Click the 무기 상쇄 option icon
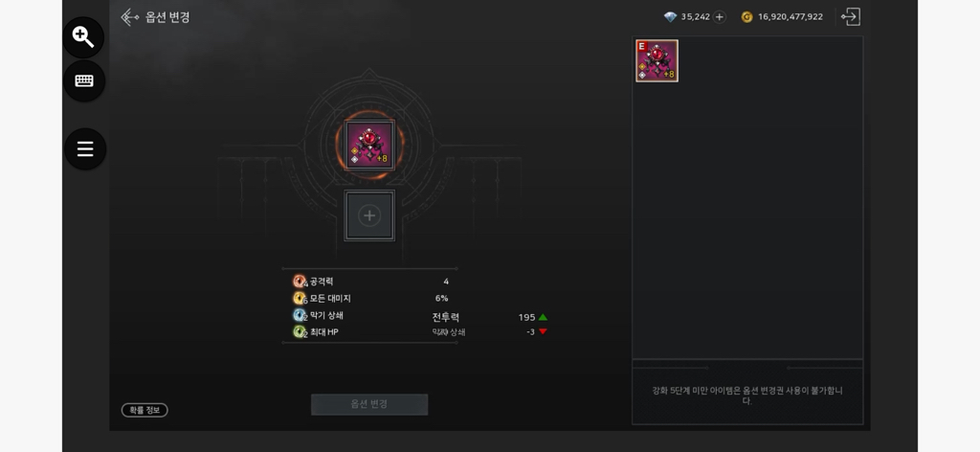This screenshot has height=452, width=980. point(300,315)
